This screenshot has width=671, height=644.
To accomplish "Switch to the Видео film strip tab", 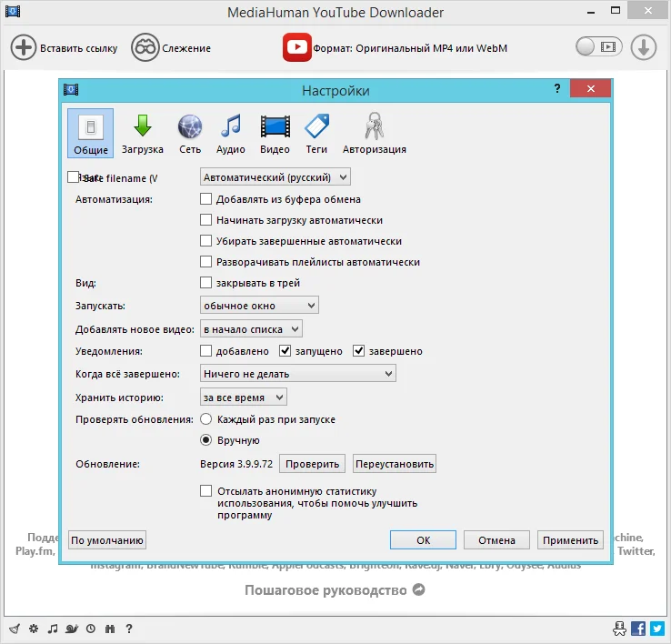I will 275,134.
